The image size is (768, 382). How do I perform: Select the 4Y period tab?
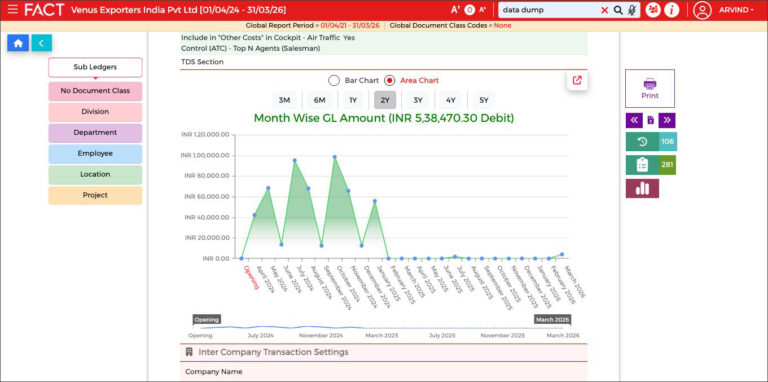coord(451,100)
